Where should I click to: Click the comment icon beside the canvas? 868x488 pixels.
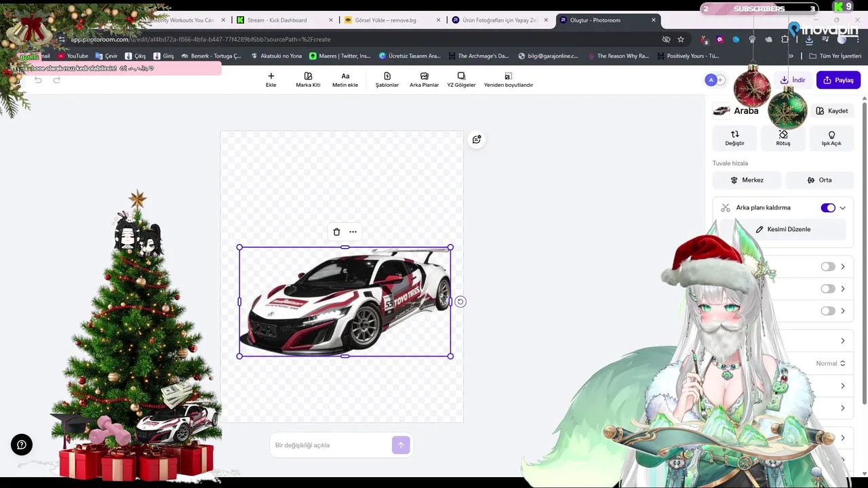(x=477, y=139)
